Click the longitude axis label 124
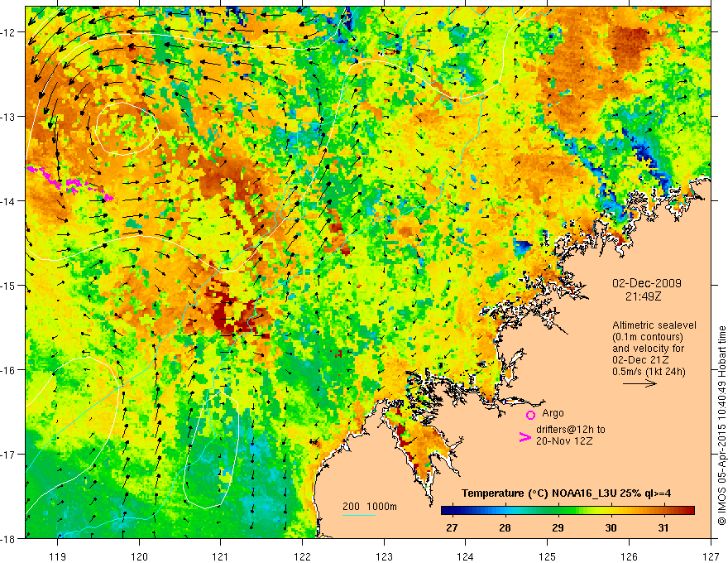This screenshot has height=563, width=728. click(466, 557)
